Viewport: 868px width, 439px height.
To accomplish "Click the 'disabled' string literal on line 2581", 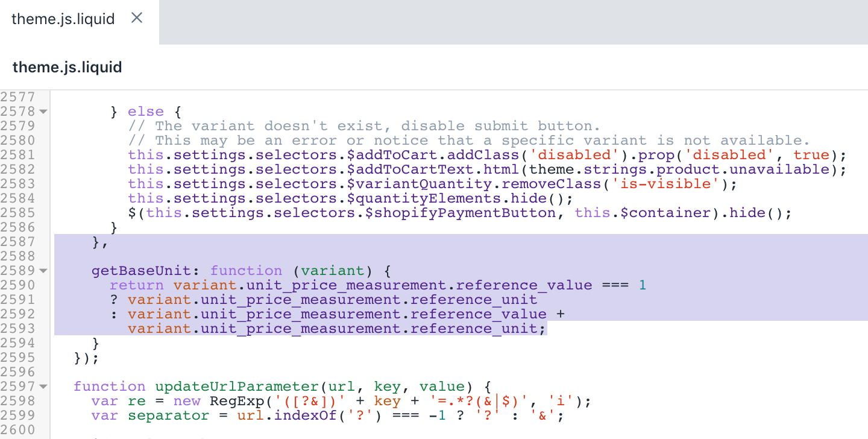I will pos(574,154).
